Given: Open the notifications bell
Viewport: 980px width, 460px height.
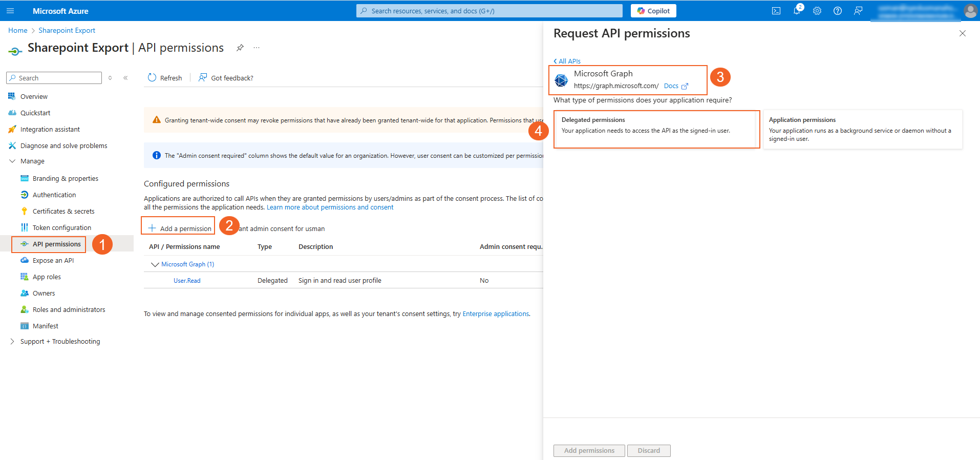Looking at the screenshot, I should pyautogui.click(x=797, y=11).
